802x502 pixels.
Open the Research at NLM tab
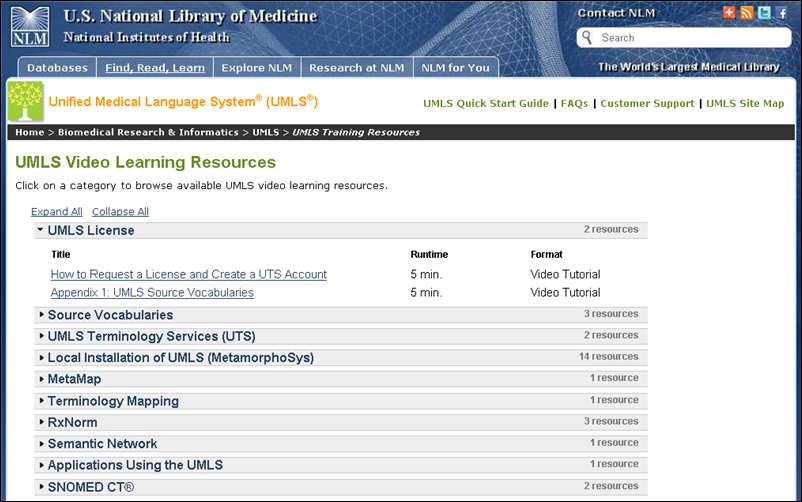pos(357,68)
